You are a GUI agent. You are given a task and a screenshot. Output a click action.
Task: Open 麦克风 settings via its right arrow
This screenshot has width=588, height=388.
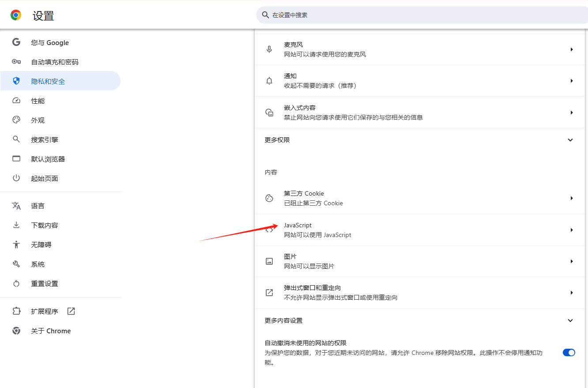click(x=572, y=49)
